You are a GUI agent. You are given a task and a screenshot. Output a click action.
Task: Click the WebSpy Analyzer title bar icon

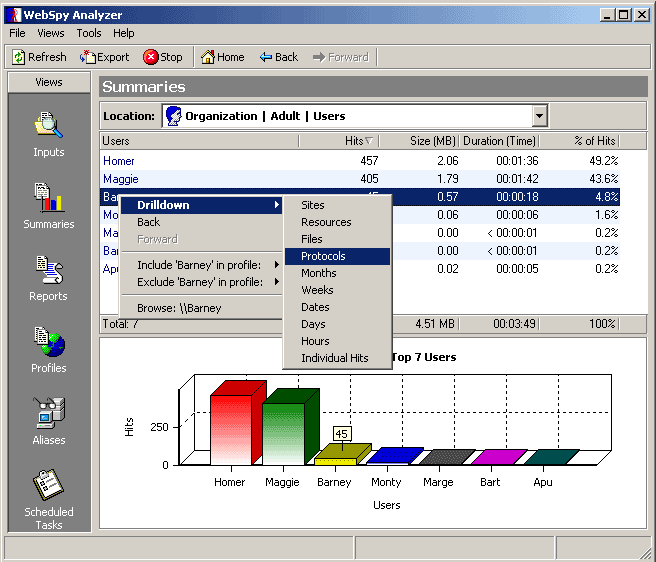[15, 15]
